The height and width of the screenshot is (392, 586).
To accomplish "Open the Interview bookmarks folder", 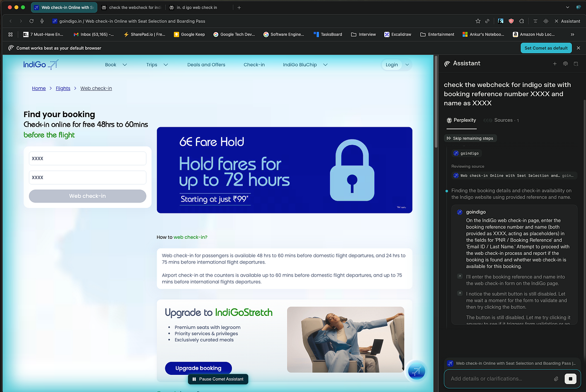I will [363, 34].
